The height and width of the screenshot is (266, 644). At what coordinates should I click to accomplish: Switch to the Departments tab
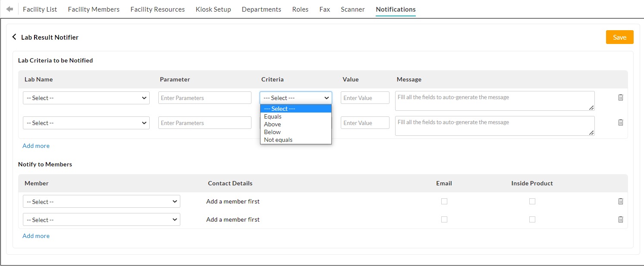point(261,9)
